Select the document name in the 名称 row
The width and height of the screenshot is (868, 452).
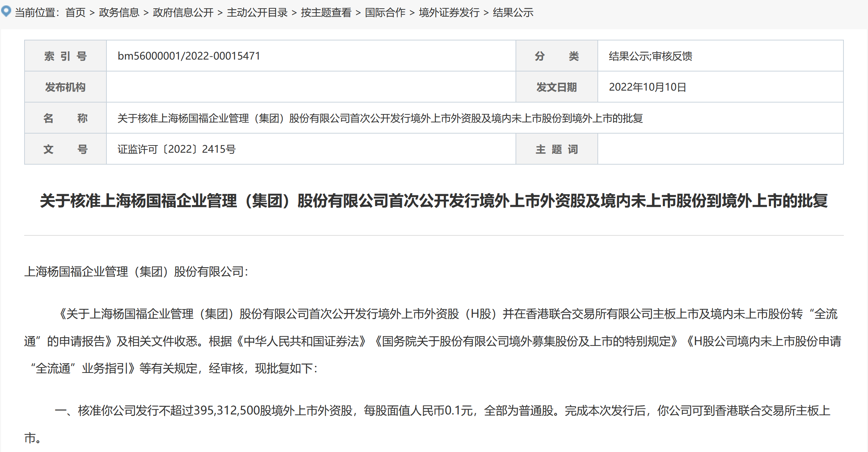pos(380,118)
